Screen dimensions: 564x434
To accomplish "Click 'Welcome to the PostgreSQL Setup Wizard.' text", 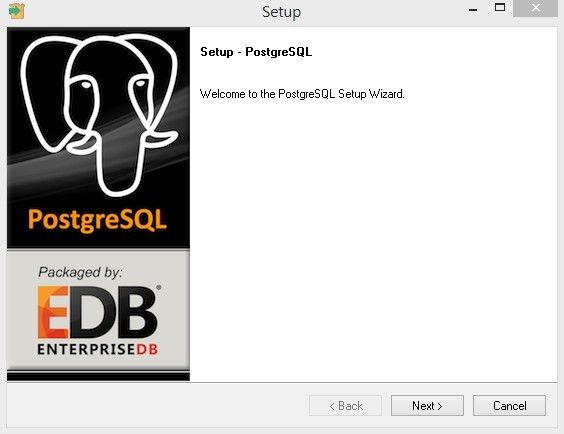I will tap(302, 94).
